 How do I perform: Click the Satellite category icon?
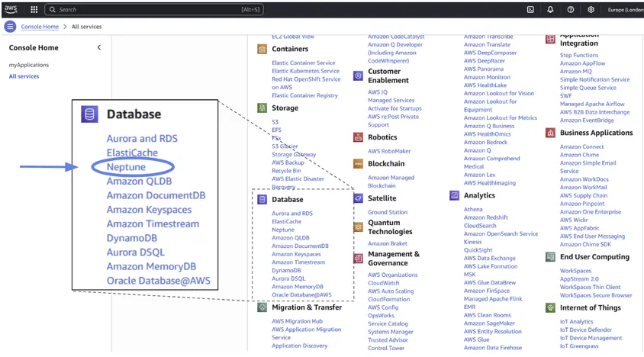click(x=358, y=198)
